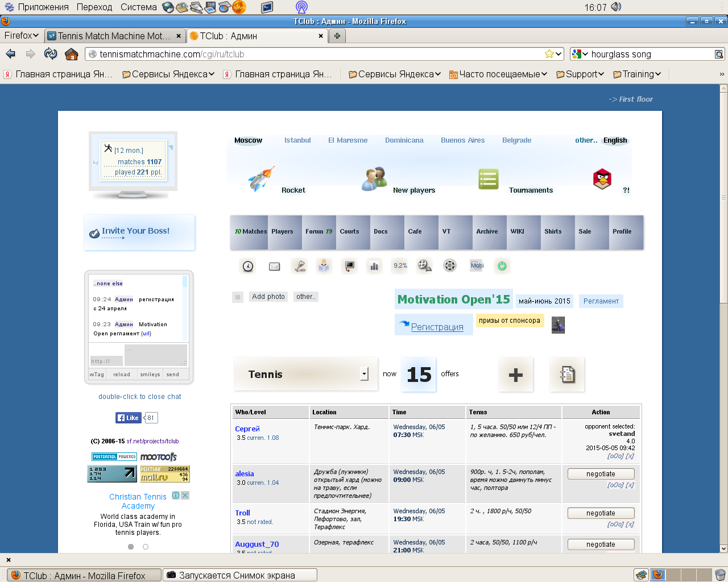
Task: Select the second ad carousel dot
Action: (146, 547)
